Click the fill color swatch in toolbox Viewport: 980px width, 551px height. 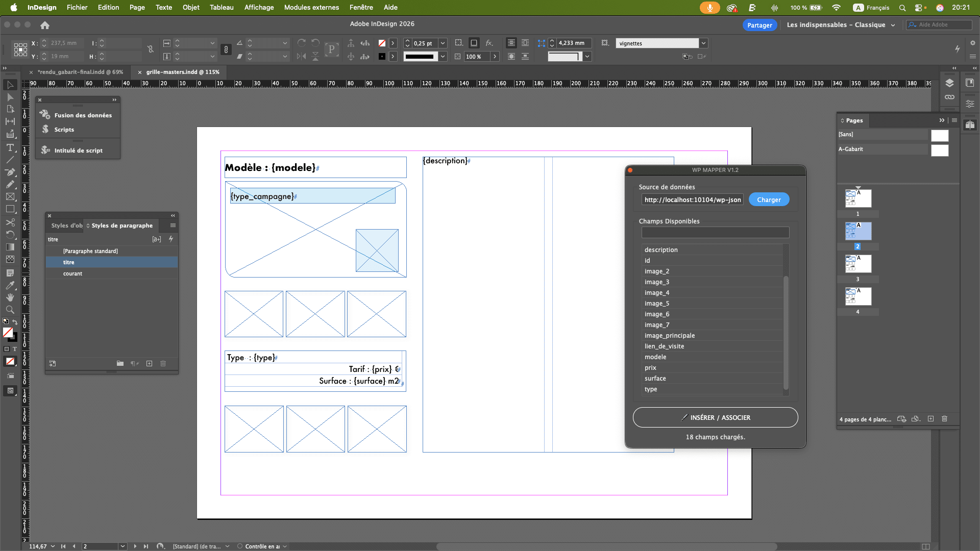tap(8, 333)
